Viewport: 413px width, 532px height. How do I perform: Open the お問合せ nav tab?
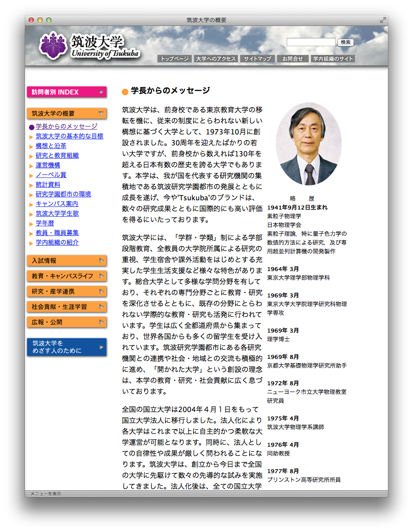(x=292, y=58)
